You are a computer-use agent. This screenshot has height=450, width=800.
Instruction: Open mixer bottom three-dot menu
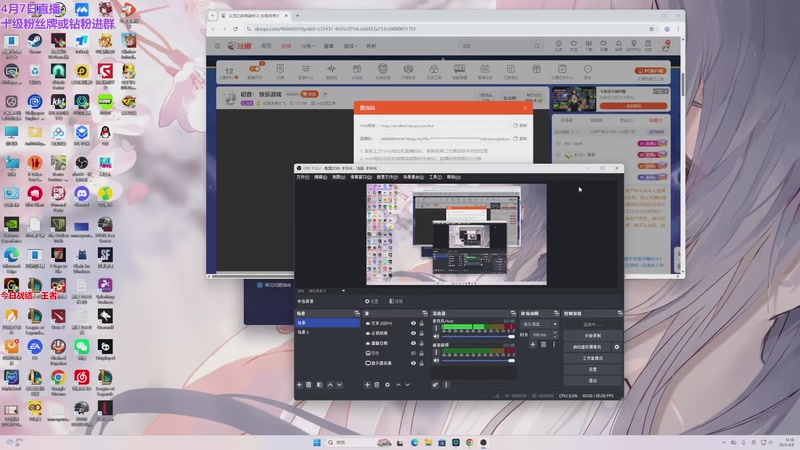point(446,385)
